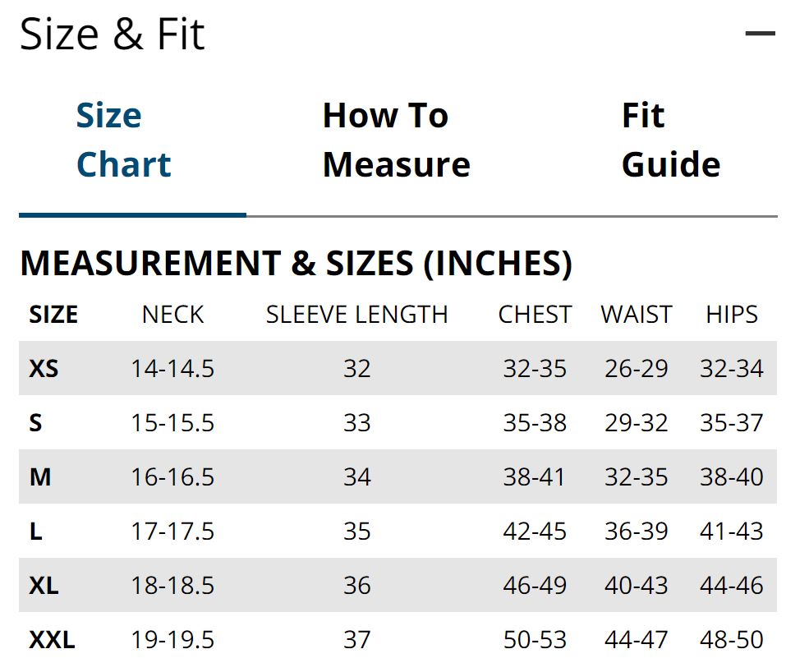Image resolution: width=809 pixels, height=672 pixels.
Task: Select the XXL size row label
Action: pos(52,639)
